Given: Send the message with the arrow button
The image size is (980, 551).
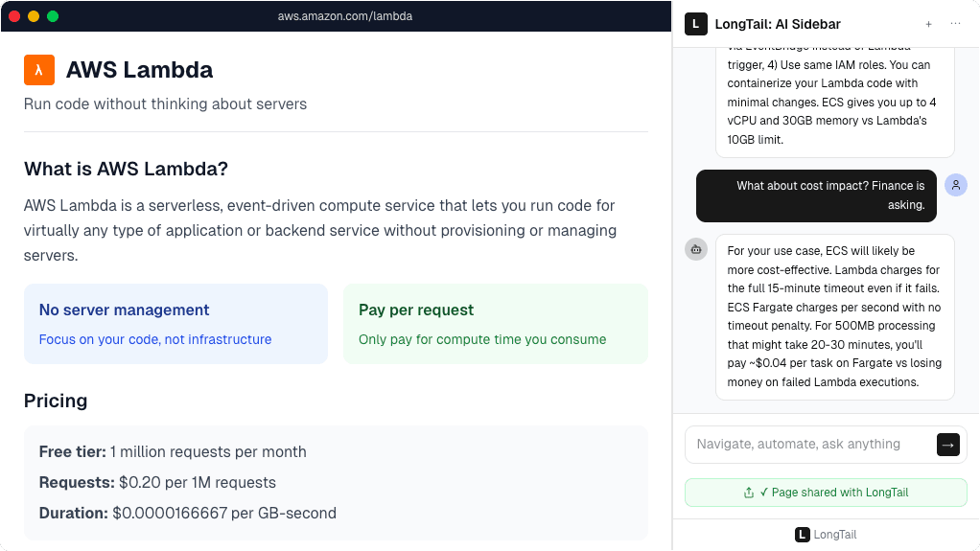Looking at the screenshot, I should point(948,445).
